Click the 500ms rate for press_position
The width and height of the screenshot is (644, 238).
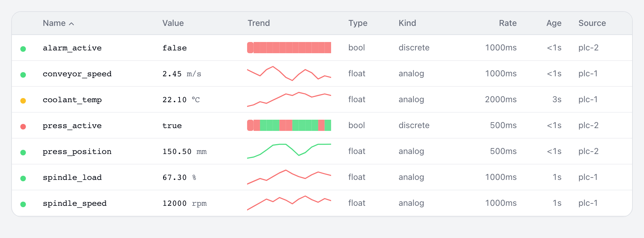[x=503, y=151]
